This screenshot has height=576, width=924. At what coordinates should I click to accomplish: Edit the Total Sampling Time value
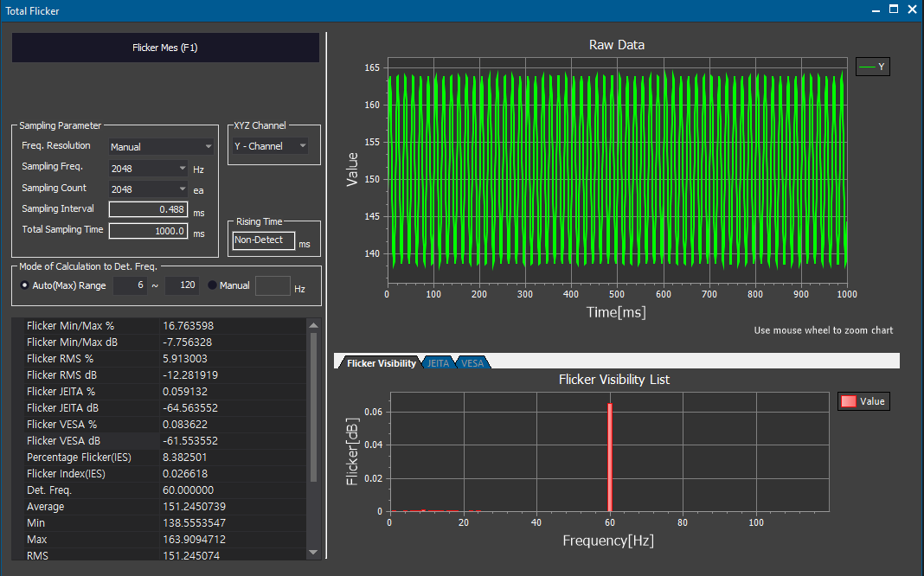(x=147, y=230)
